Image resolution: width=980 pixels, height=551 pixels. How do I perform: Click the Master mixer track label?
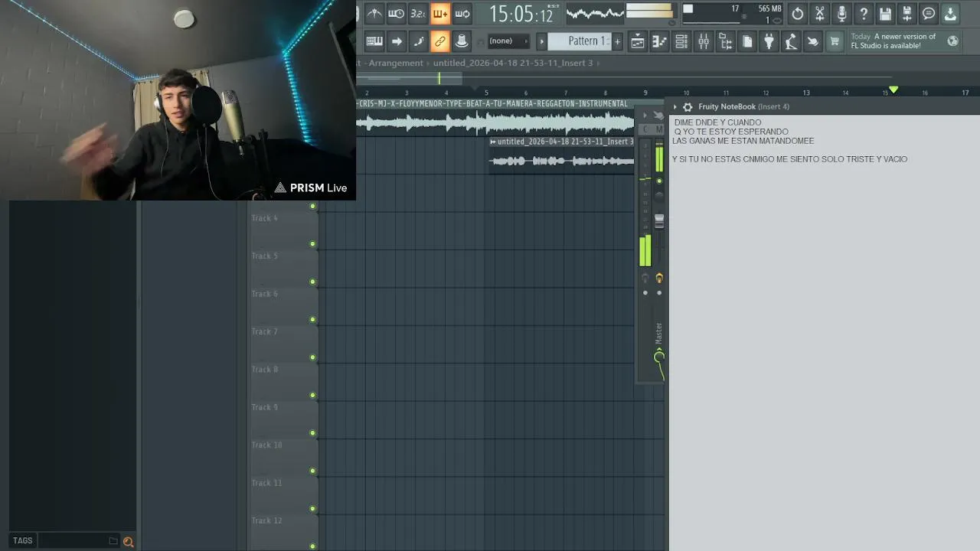tap(658, 333)
